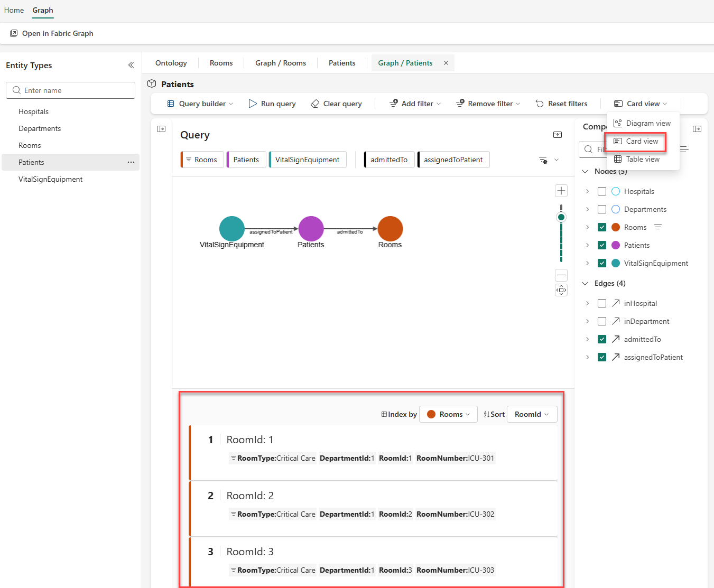The width and height of the screenshot is (714, 588).
Task: Enable the inDepartment edge checkbox
Action: point(602,321)
